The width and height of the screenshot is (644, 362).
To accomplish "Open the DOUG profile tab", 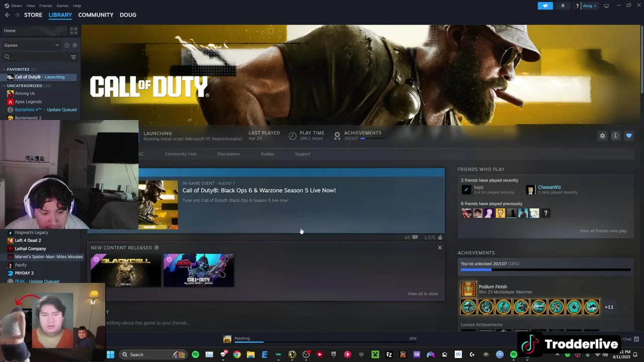I will [x=128, y=15].
